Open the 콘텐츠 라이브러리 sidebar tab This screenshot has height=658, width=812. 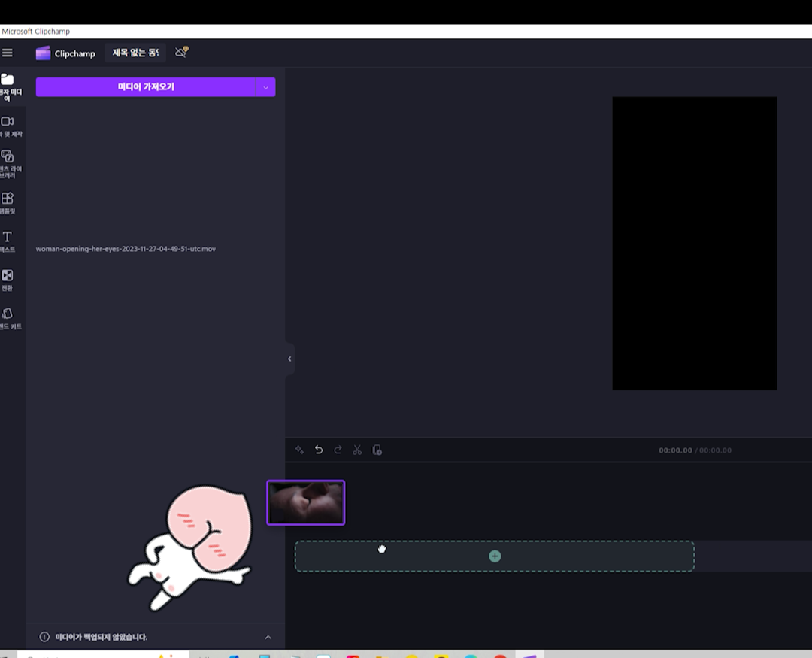tap(11, 164)
